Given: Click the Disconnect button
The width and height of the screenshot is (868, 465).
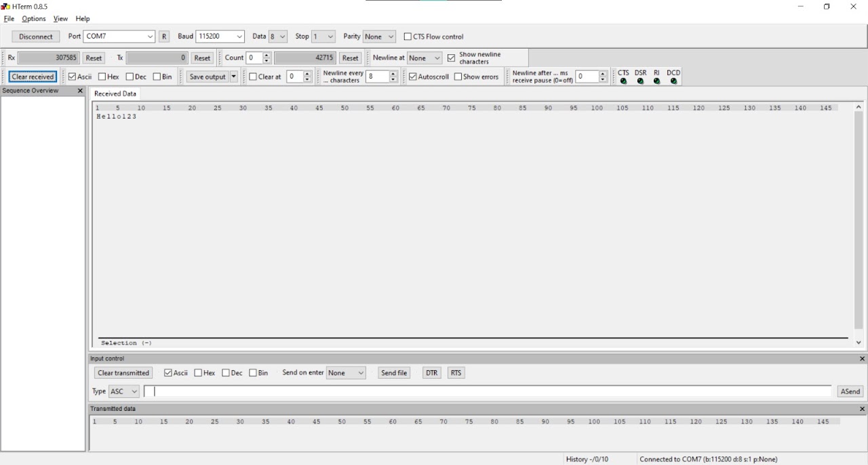Looking at the screenshot, I should pos(36,37).
